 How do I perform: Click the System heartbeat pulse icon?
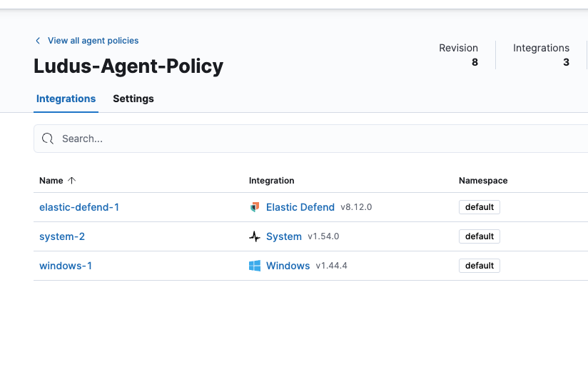point(255,236)
